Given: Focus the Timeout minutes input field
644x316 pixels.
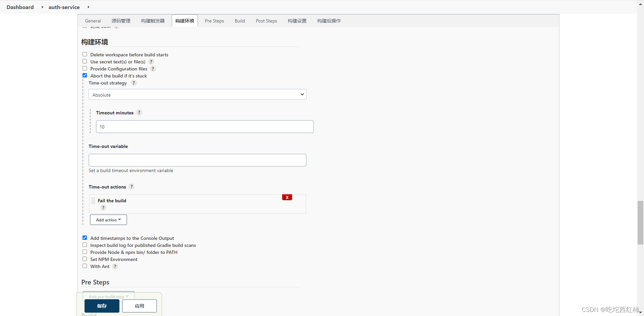Looking at the screenshot, I should (x=205, y=127).
